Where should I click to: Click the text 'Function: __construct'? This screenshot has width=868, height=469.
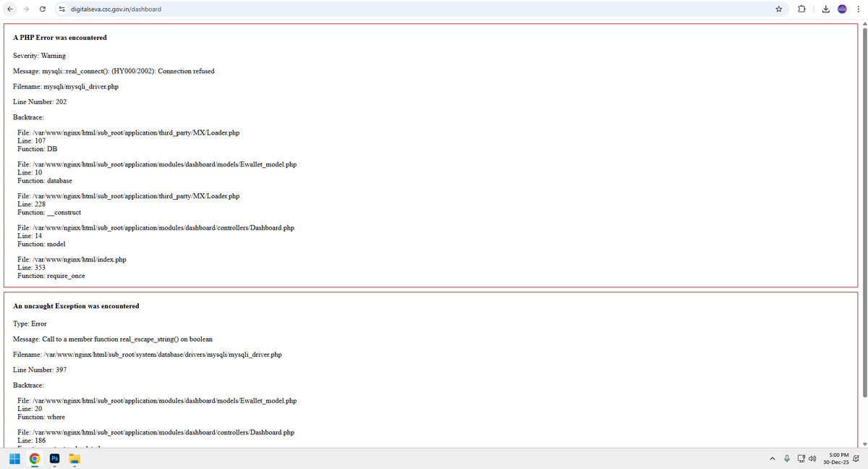[49, 212]
